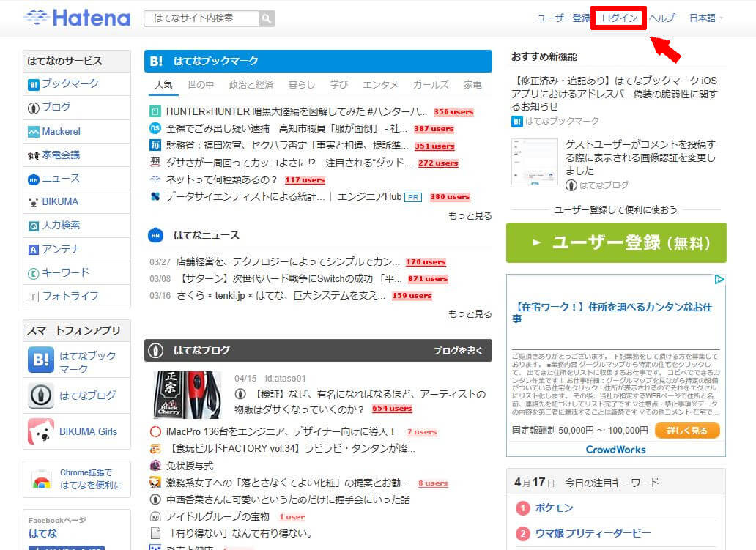
Task: Open the 店舗経営を、テクノロジー news article
Action: pos(287,261)
